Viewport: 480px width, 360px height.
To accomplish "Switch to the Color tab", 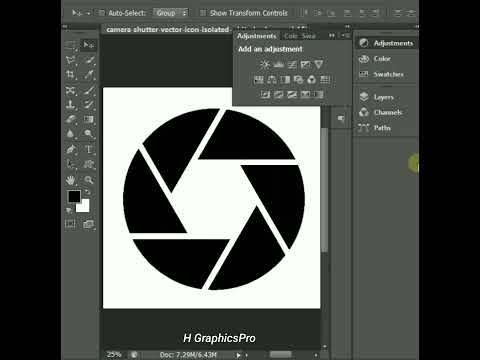I will pyautogui.click(x=291, y=36).
